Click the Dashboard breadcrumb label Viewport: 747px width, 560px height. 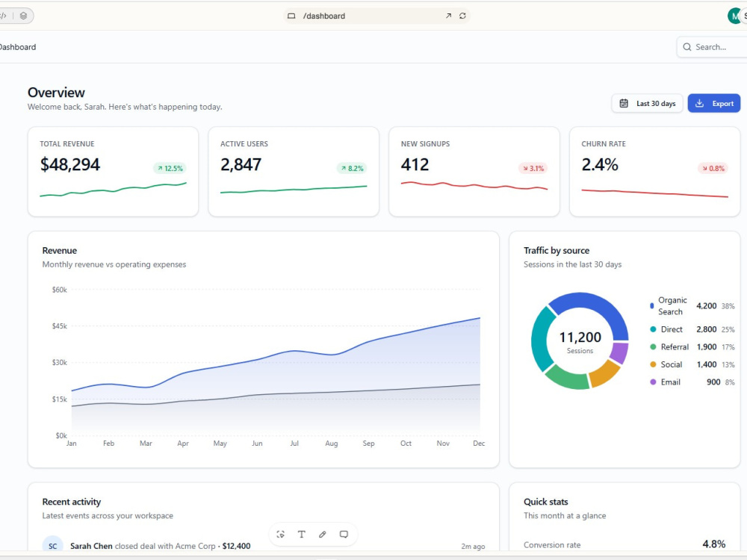coord(18,46)
